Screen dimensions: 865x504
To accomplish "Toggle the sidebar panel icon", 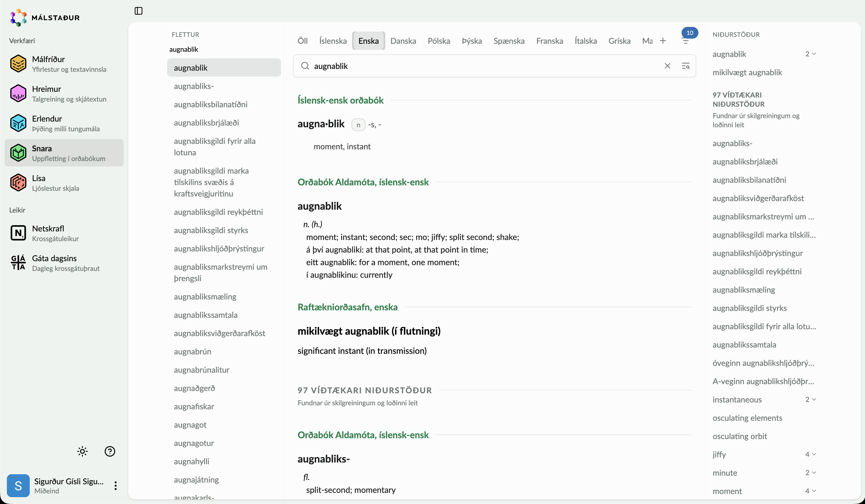I will point(138,11).
